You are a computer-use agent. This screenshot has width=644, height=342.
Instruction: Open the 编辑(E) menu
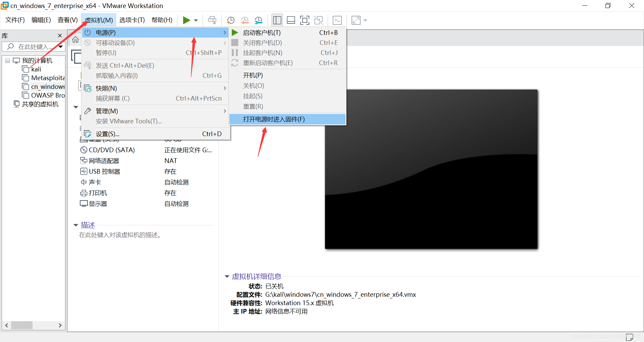point(41,20)
